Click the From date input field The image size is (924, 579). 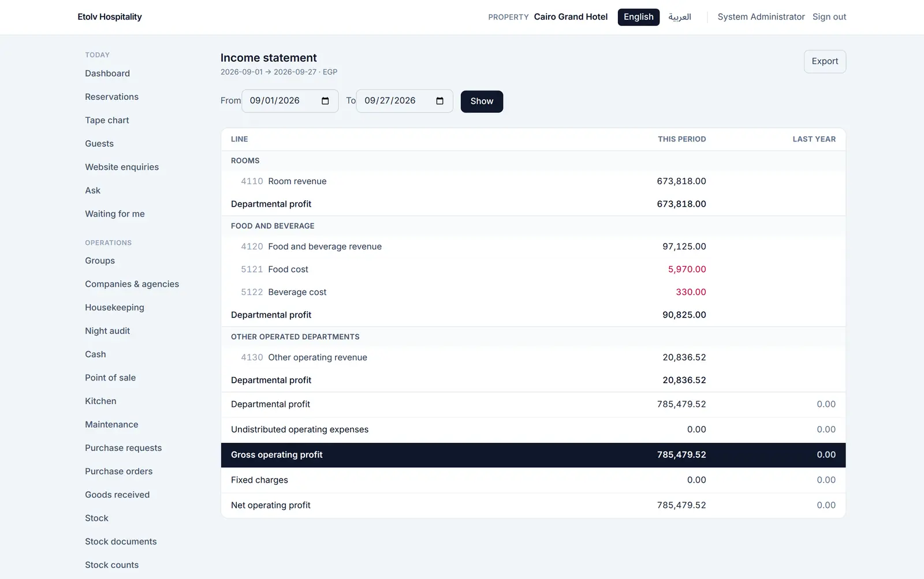pos(290,101)
